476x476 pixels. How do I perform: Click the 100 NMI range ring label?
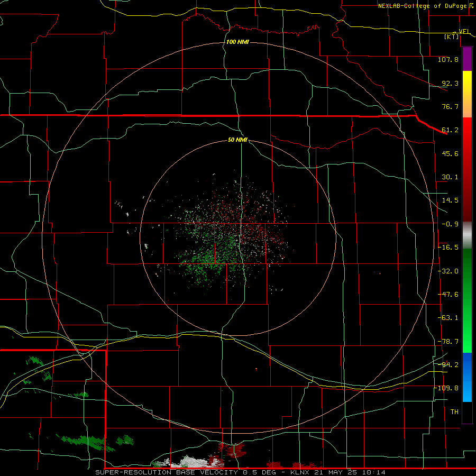[x=237, y=42]
